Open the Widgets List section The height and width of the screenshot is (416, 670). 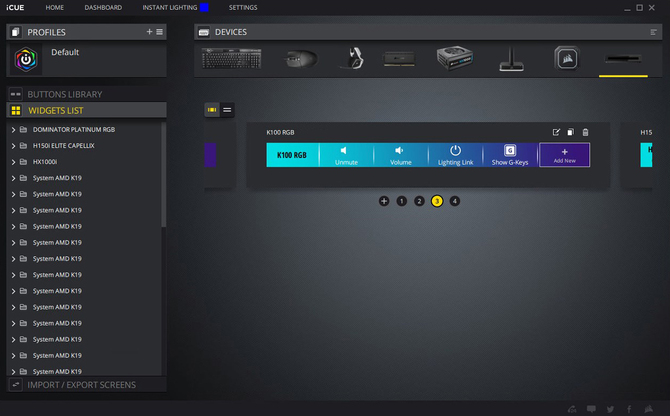[x=86, y=110]
